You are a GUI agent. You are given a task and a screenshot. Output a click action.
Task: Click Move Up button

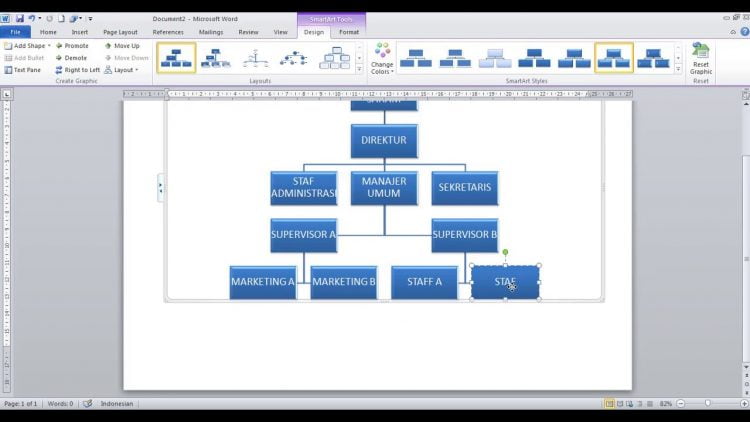point(122,45)
